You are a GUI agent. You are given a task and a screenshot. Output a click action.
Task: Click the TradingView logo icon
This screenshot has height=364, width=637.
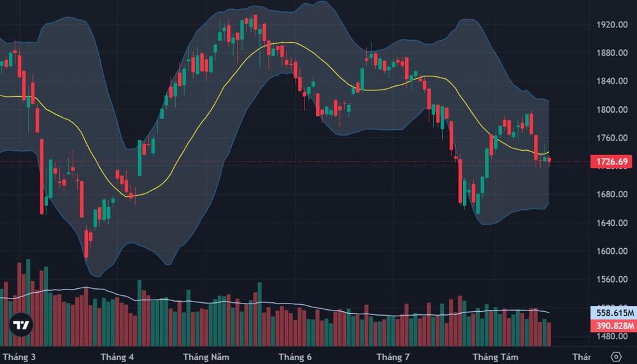(x=21, y=325)
